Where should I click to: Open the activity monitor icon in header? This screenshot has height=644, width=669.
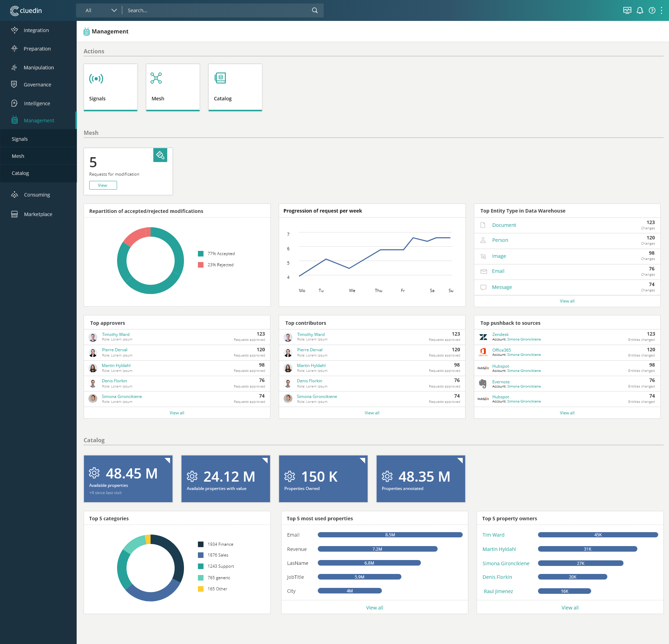(x=627, y=10)
